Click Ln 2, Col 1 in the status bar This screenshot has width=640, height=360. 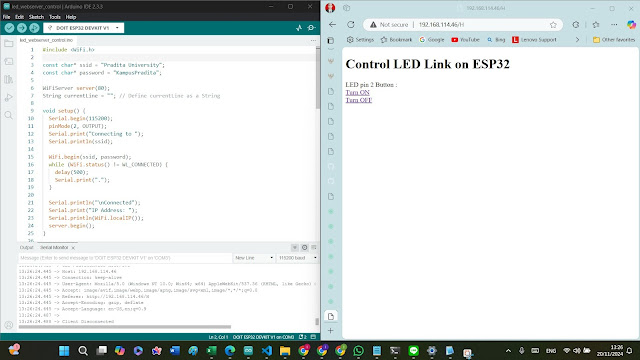pos(218,337)
